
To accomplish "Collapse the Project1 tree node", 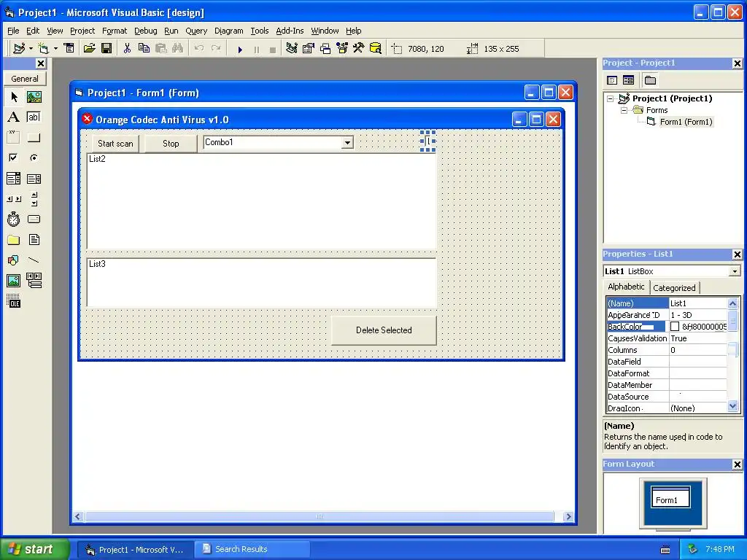I will pos(611,98).
